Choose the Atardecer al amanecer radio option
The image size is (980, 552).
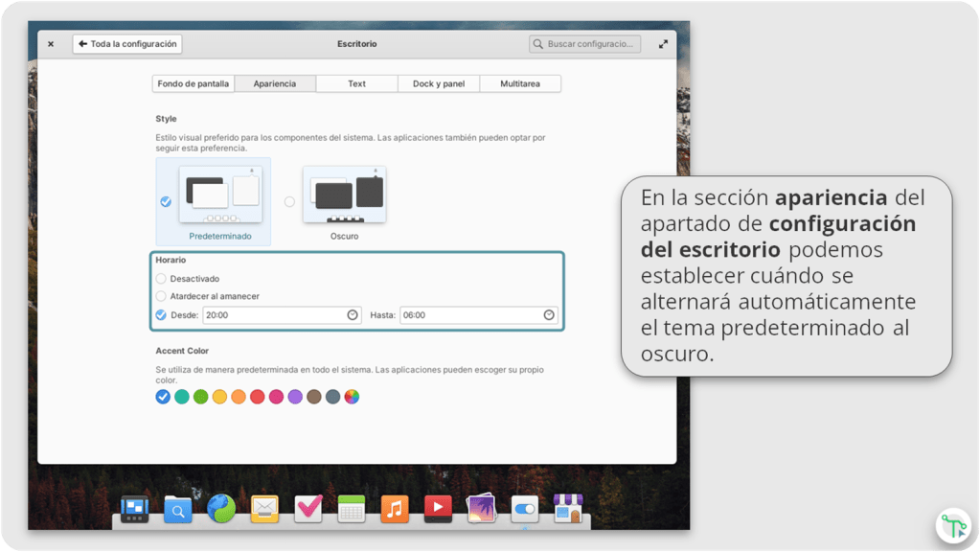(x=161, y=297)
